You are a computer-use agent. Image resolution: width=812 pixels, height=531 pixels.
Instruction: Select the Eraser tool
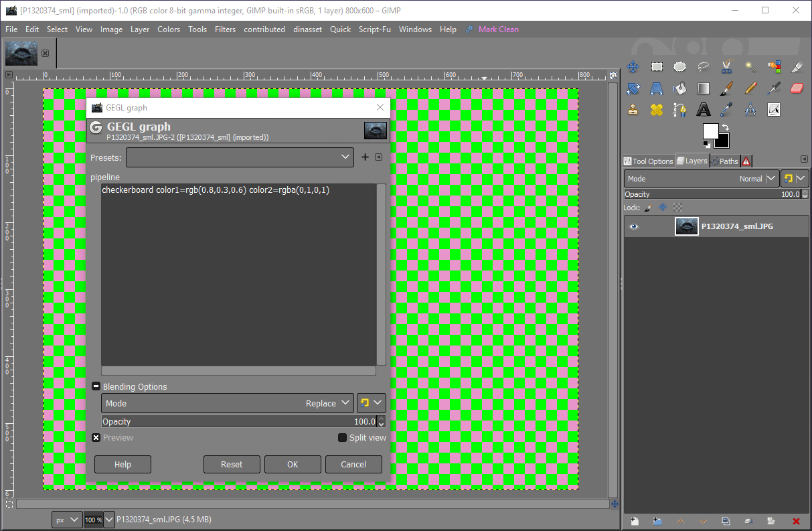pyautogui.click(x=797, y=88)
